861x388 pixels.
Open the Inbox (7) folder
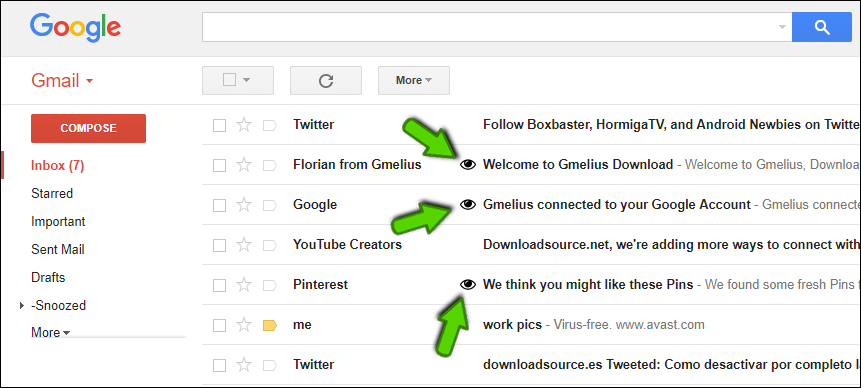coord(57,166)
